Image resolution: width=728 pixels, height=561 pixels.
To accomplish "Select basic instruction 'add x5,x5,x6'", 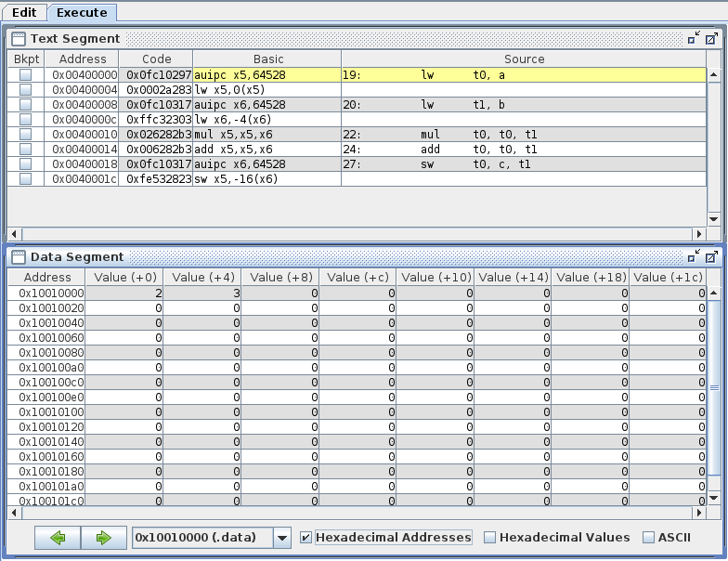I will (267, 149).
